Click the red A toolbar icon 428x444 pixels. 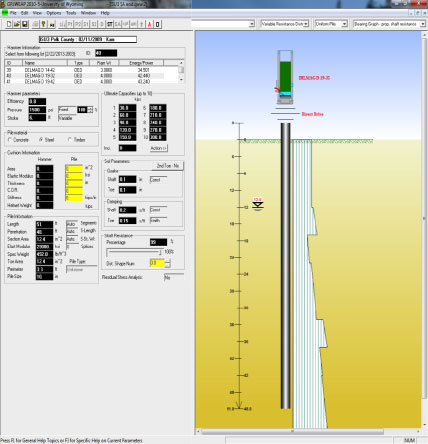click(150, 24)
